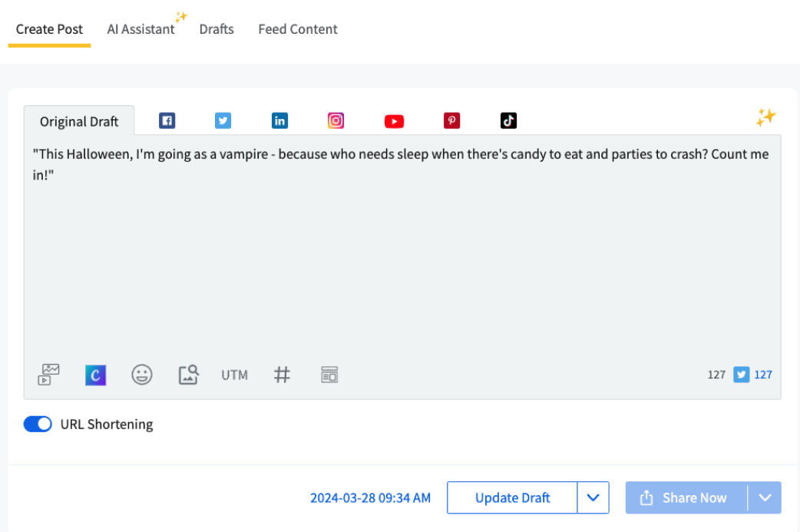Click the scheduled date 2024-03-28 09:34 AM

tap(370, 497)
